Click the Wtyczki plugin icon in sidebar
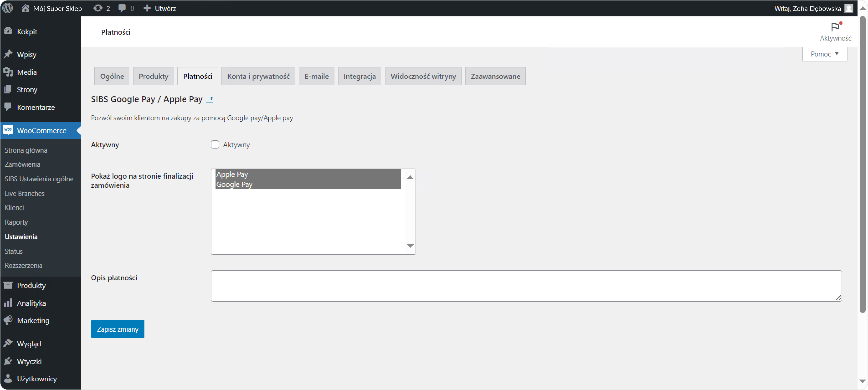868x390 pixels. point(8,361)
